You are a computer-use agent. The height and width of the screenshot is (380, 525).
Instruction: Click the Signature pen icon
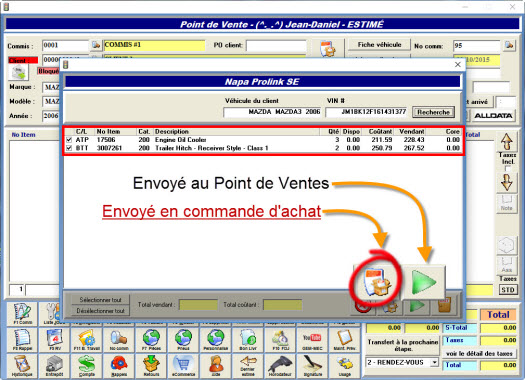(x=312, y=366)
